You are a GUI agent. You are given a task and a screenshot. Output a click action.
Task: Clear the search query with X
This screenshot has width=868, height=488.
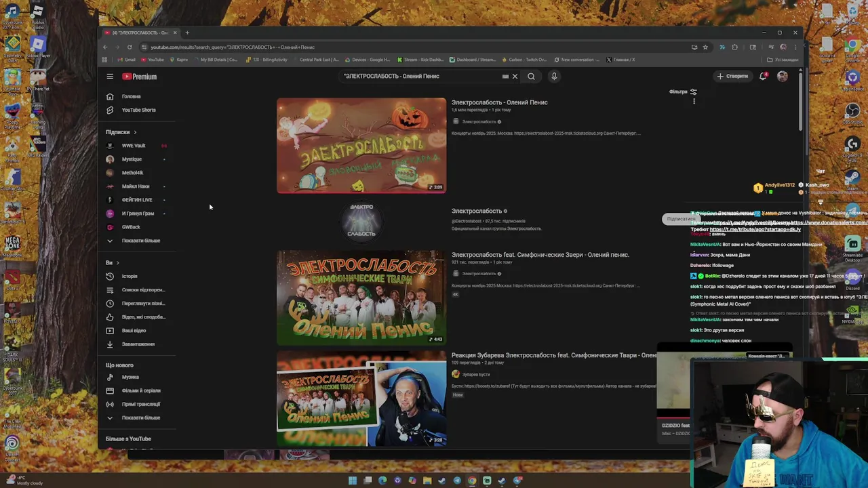coord(515,76)
